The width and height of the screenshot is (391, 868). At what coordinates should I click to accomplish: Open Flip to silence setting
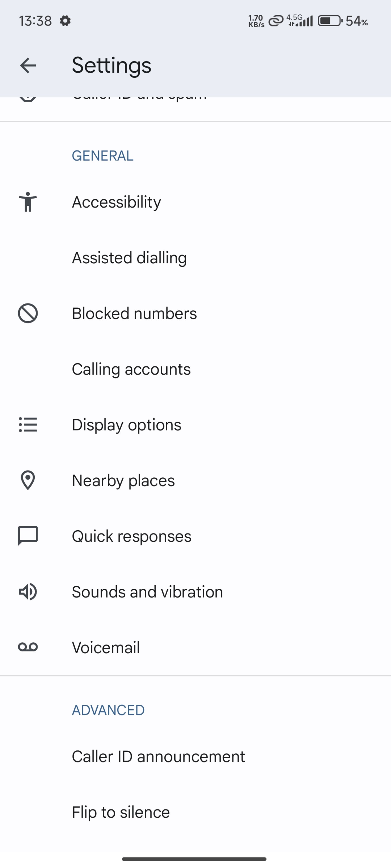pos(121,812)
